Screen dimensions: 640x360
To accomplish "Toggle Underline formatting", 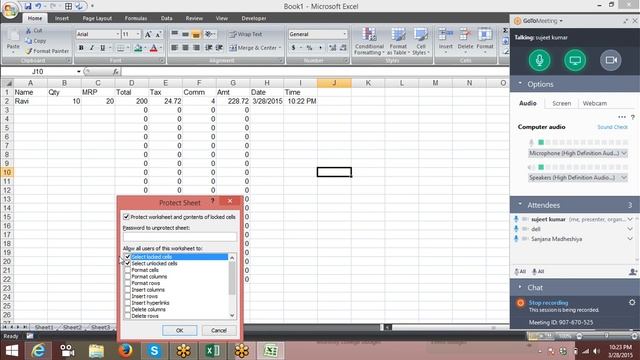I will [x=102, y=48].
